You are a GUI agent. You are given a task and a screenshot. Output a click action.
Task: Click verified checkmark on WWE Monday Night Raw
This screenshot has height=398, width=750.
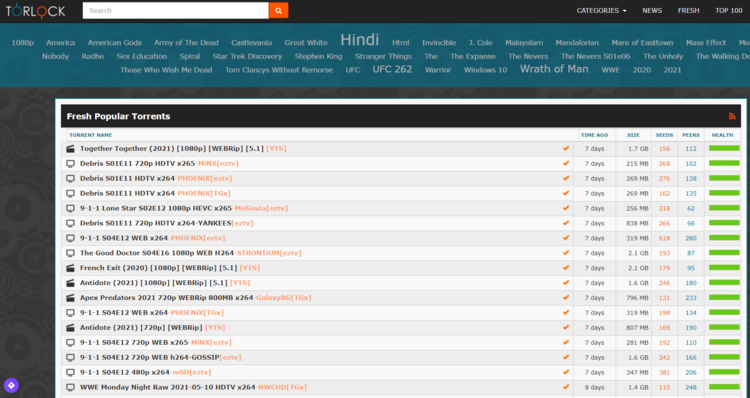point(566,387)
